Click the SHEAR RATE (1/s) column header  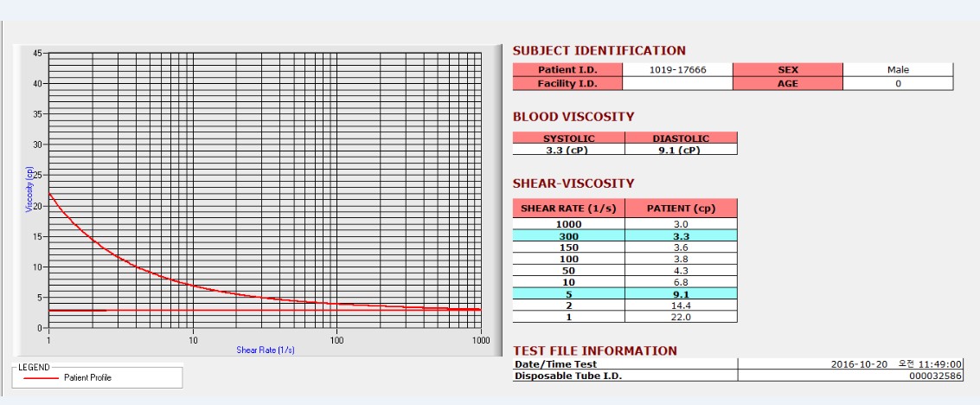click(569, 208)
